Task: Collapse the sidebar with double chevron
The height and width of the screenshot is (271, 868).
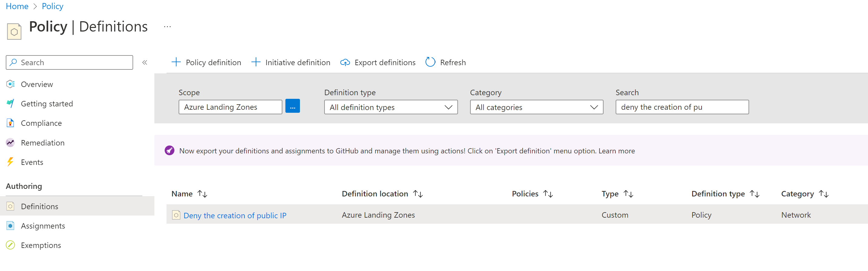Action: pyautogui.click(x=145, y=62)
